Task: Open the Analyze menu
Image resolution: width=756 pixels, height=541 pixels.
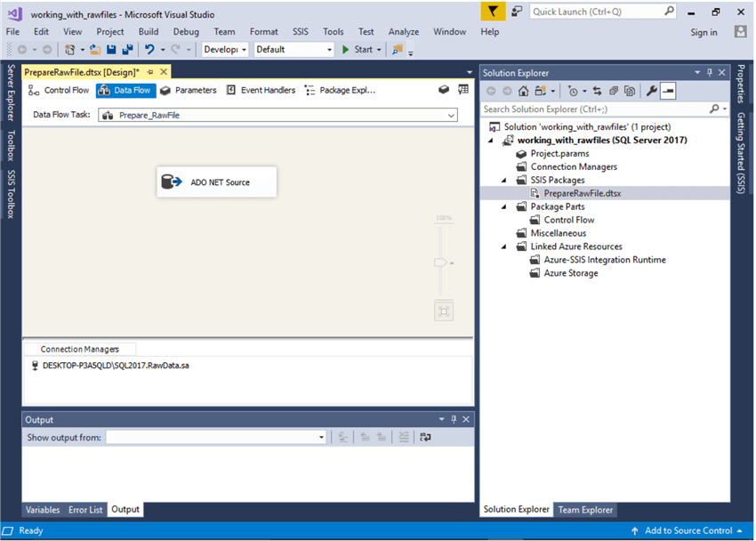Action: click(x=404, y=32)
